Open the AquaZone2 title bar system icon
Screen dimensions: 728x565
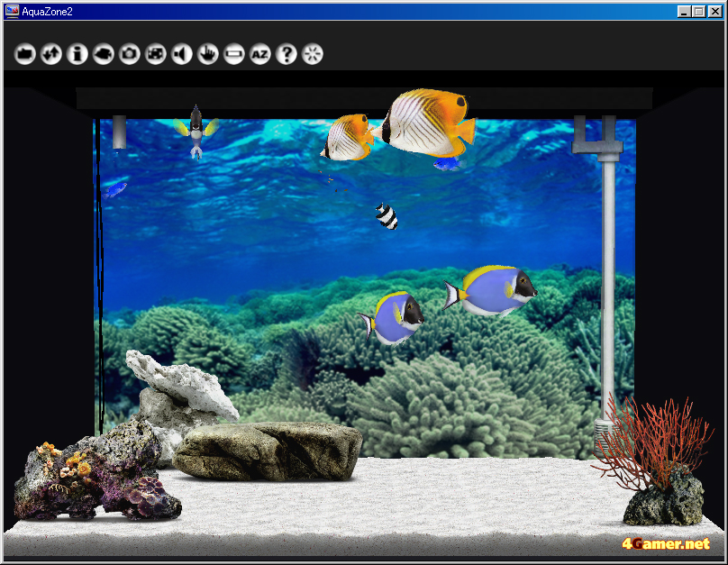point(12,11)
